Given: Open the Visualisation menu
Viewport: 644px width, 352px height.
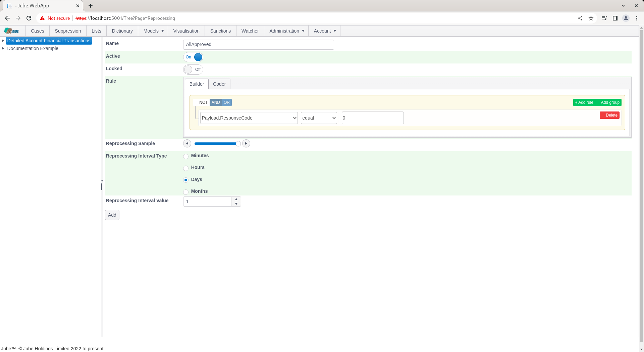Looking at the screenshot, I should pos(186,31).
